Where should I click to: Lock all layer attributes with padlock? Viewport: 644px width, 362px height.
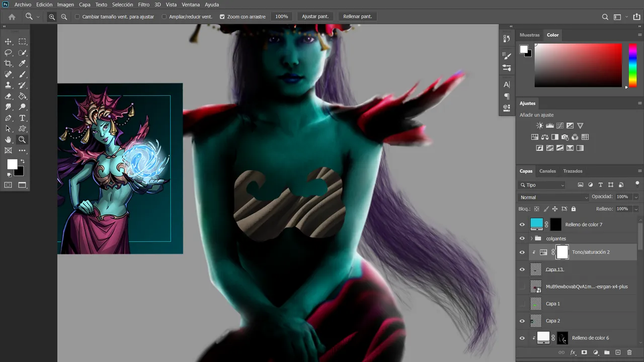573,209
